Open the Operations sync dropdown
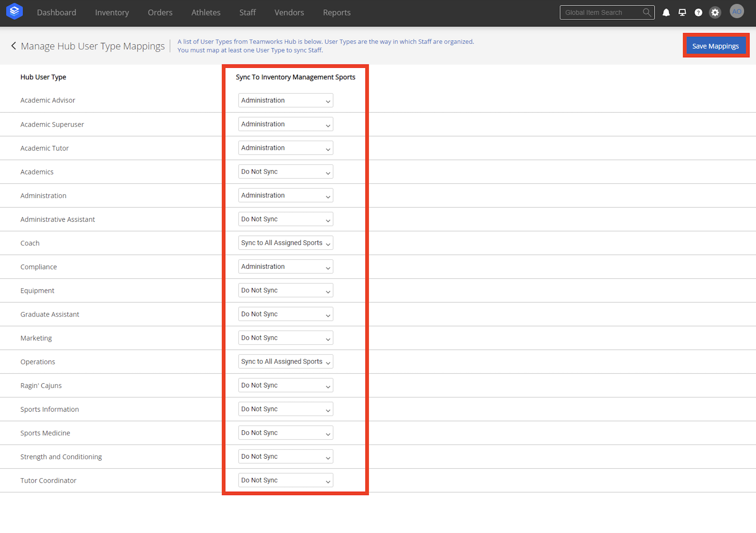 [x=285, y=361]
